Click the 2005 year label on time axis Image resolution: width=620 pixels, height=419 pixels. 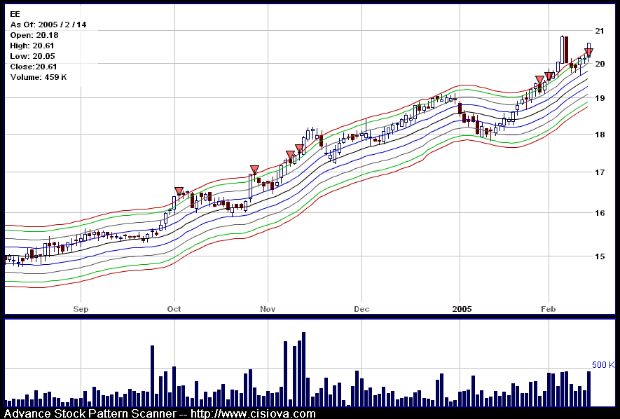(x=462, y=309)
